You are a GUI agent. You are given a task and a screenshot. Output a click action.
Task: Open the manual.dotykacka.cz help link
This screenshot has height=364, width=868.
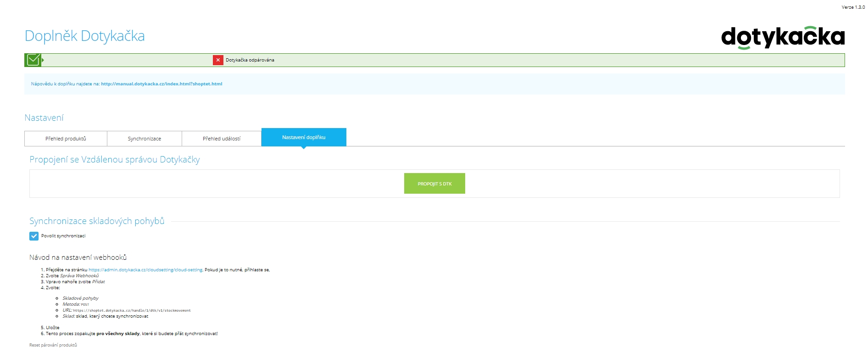tap(161, 84)
